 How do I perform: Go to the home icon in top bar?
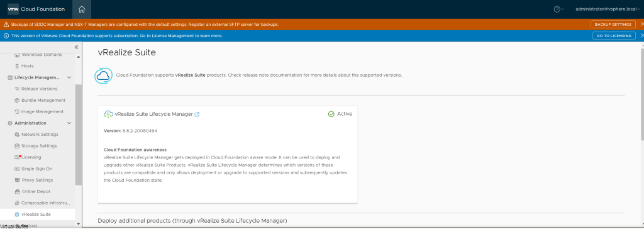(x=82, y=9)
